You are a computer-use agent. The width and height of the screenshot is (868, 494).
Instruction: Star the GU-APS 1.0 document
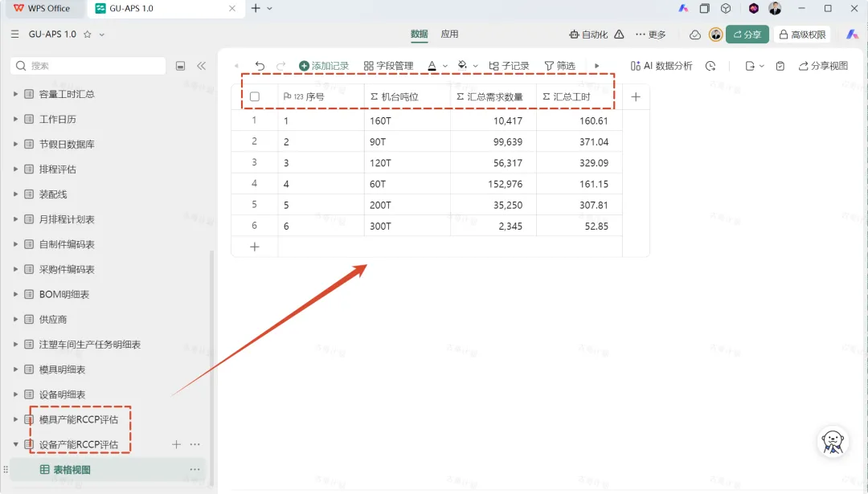(87, 35)
